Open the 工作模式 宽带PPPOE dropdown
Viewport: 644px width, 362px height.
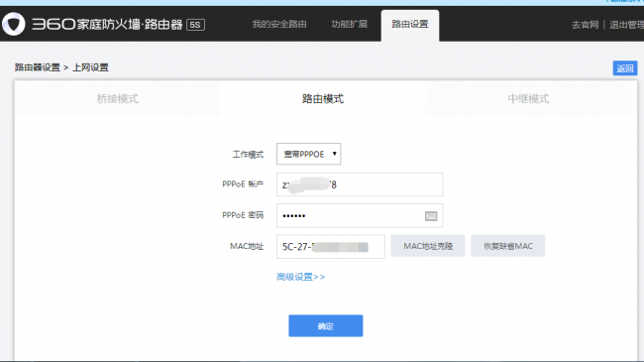point(308,154)
